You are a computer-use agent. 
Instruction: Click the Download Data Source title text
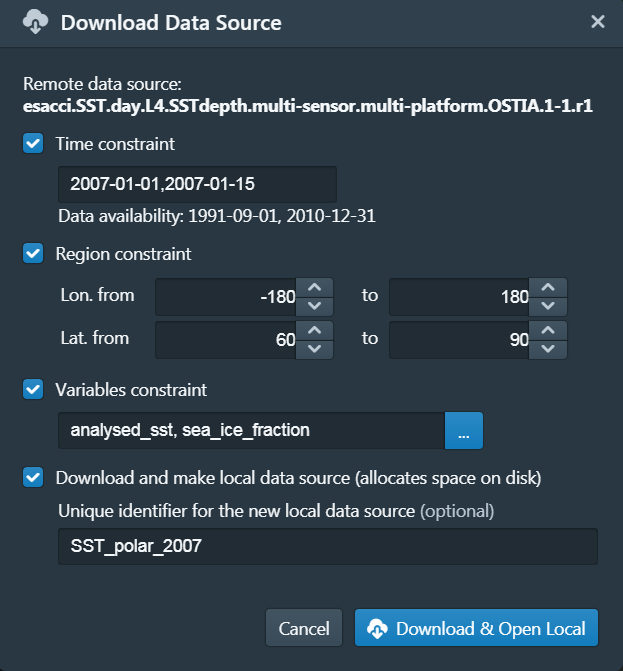[171, 23]
